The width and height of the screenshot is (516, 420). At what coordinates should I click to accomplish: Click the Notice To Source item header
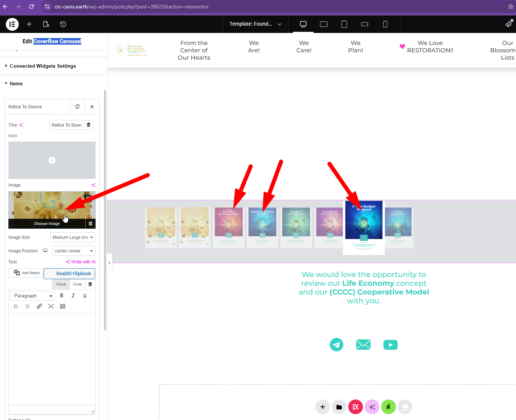point(37,107)
